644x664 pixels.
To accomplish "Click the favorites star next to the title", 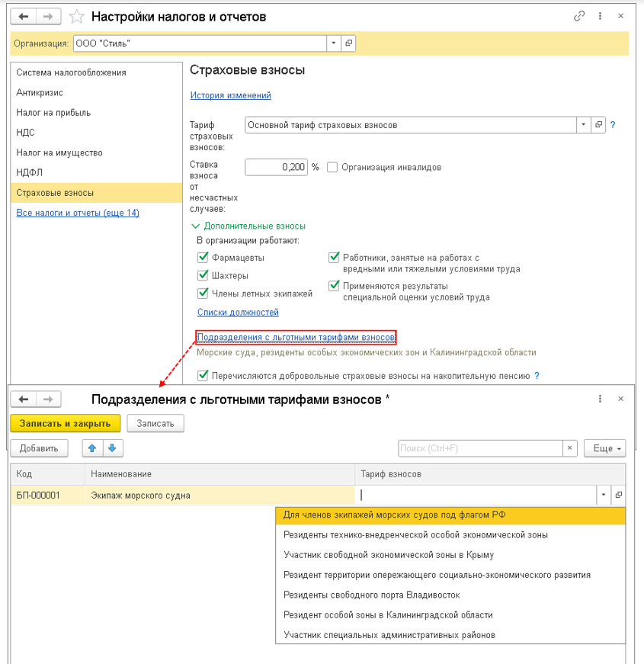I will [x=77, y=16].
